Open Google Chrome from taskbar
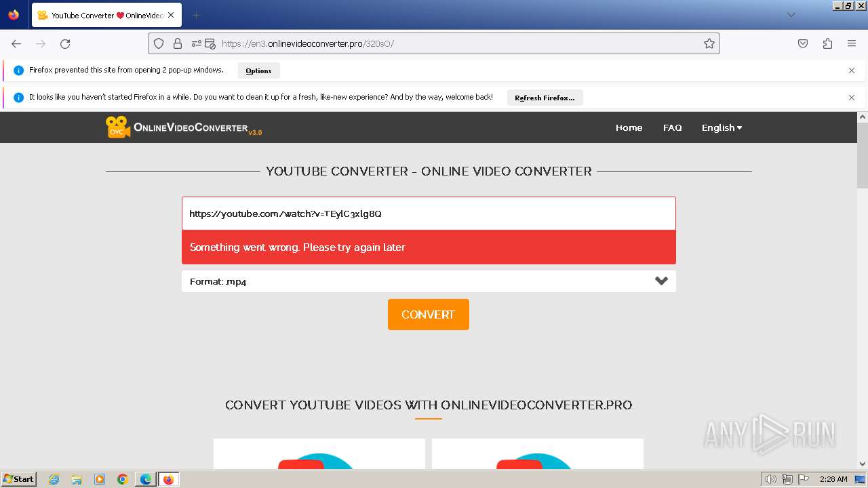Viewport: 868px width, 488px height. (x=123, y=479)
